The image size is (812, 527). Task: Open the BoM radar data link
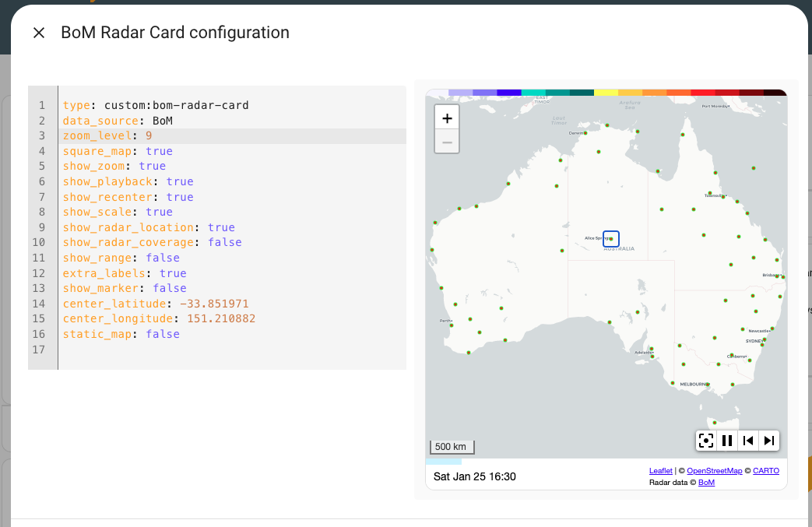pyautogui.click(x=706, y=482)
